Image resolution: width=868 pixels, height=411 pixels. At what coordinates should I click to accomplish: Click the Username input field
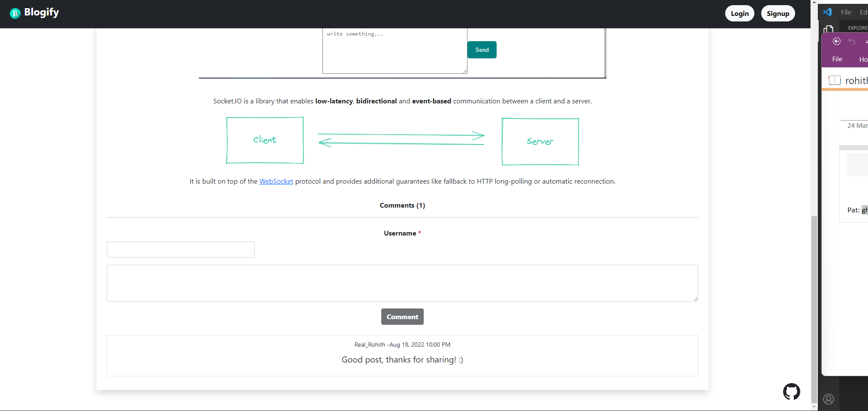coord(180,249)
